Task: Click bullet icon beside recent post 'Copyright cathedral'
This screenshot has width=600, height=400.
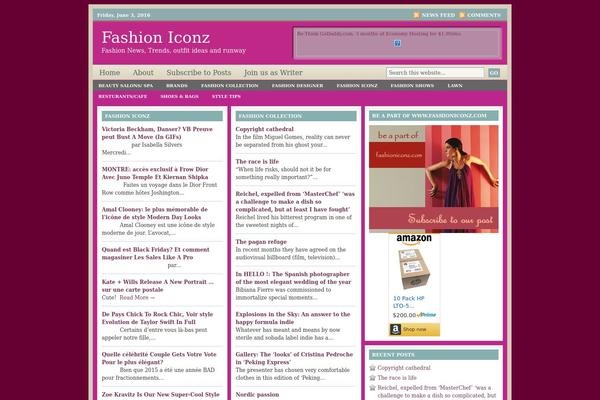Action: (x=372, y=368)
